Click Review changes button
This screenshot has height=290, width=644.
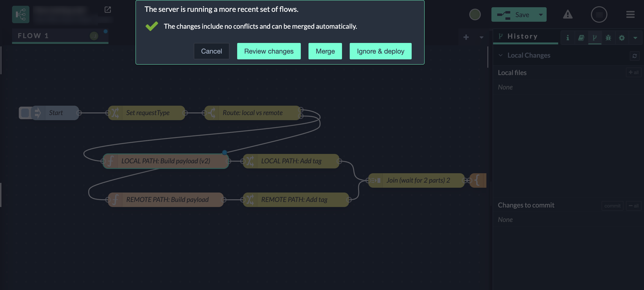(269, 51)
